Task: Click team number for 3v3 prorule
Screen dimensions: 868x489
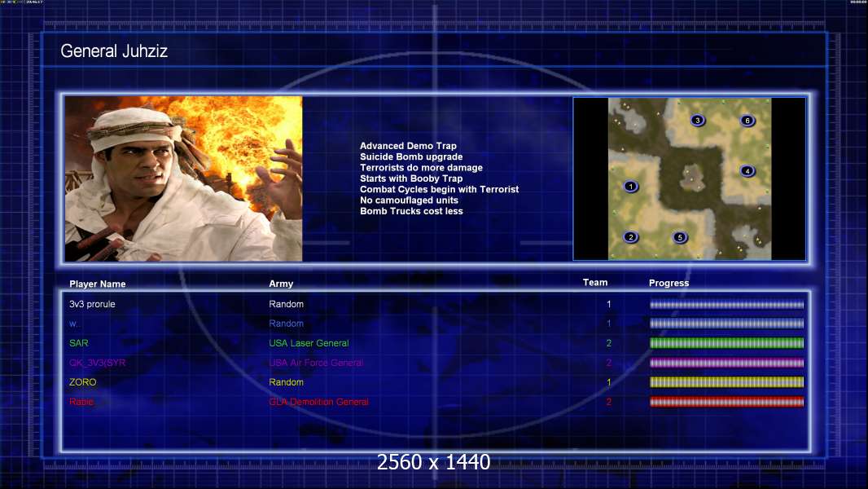Action: pyautogui.click(x=609, y=304)
